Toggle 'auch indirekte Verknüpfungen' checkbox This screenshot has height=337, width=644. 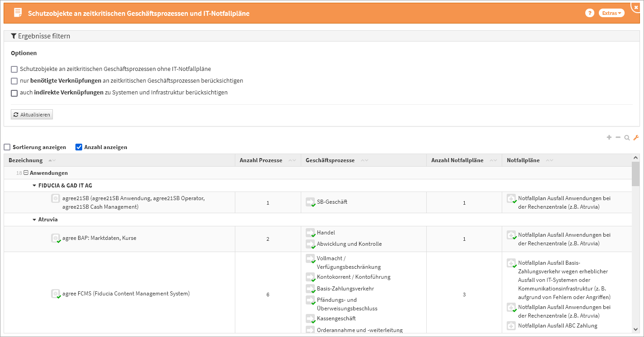tap(14, 93)
